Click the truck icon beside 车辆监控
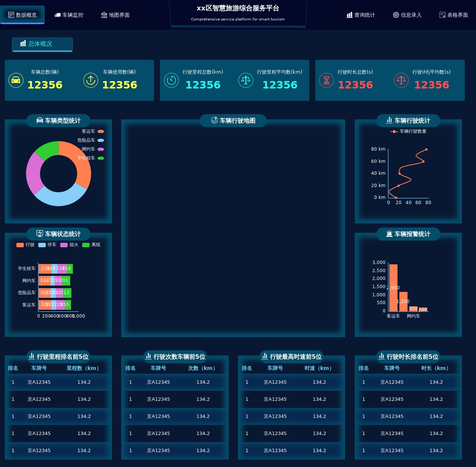 tap(58, 15)
